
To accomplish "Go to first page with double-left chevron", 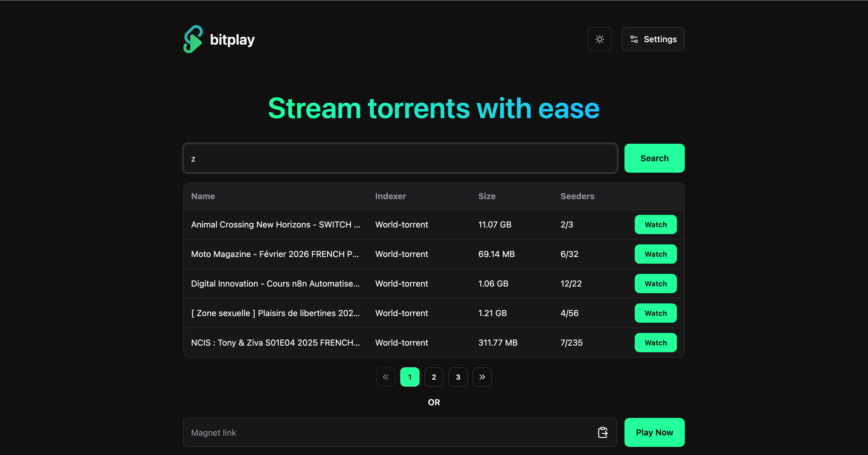I will coord(385,377).
